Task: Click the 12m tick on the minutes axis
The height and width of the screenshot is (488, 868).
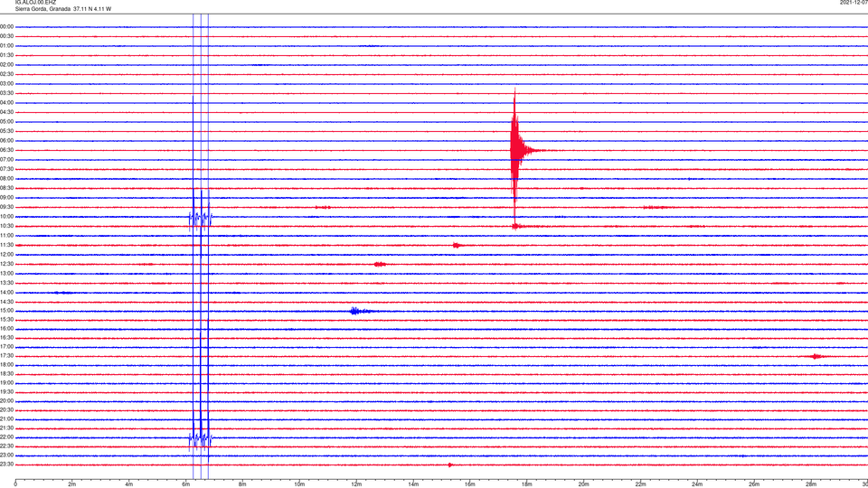Action: pyautogui.click(x=356, y=484)
